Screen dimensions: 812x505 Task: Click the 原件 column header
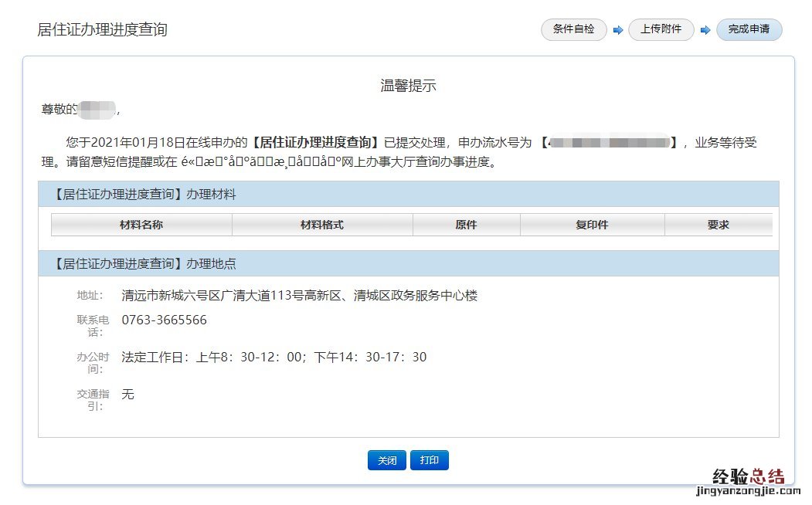point(467,225)
